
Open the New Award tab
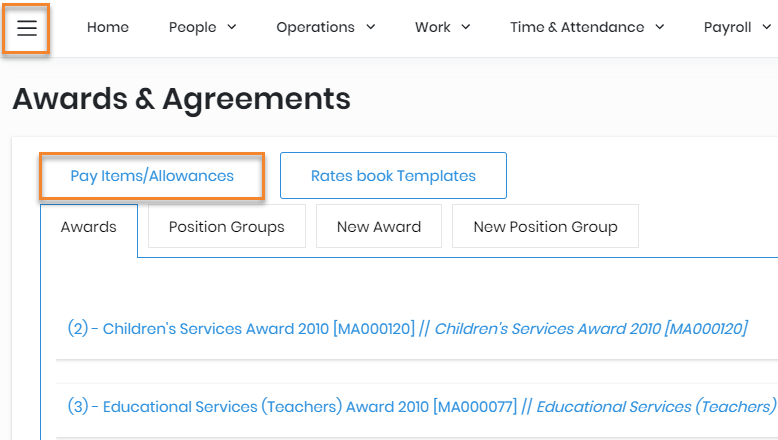click(x=379, y=227)
